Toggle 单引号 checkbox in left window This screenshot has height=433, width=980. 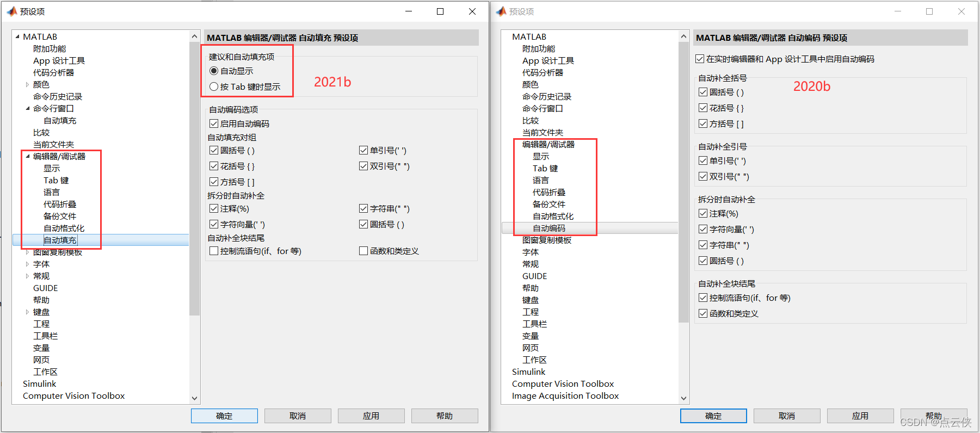pyautogui.click(x=363, y=151)
